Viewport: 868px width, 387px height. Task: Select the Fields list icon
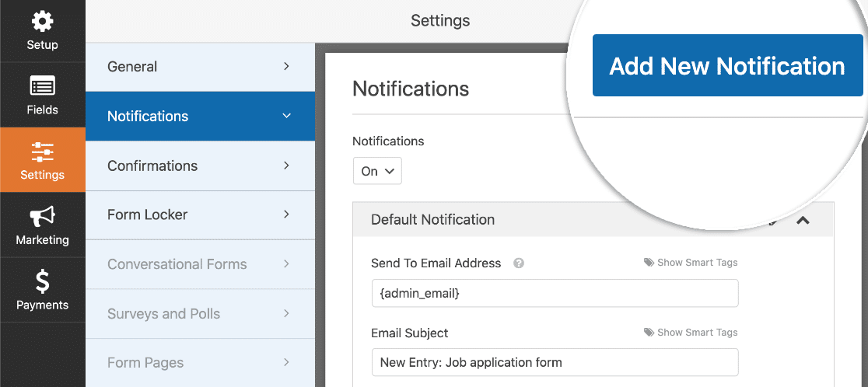tap(43, 86)
